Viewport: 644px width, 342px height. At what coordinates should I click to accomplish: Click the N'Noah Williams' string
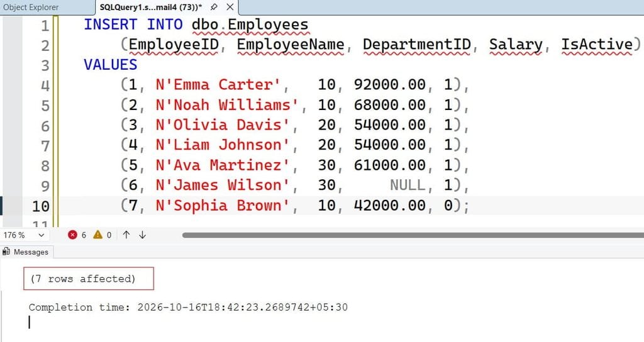click(x=227, y=105)
